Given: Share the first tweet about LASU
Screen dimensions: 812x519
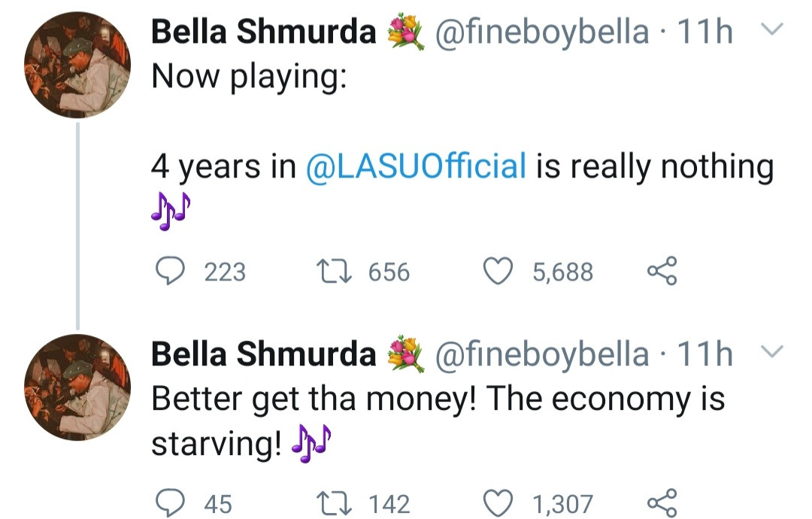Looking at the screenshot, I should click(662, 271).
